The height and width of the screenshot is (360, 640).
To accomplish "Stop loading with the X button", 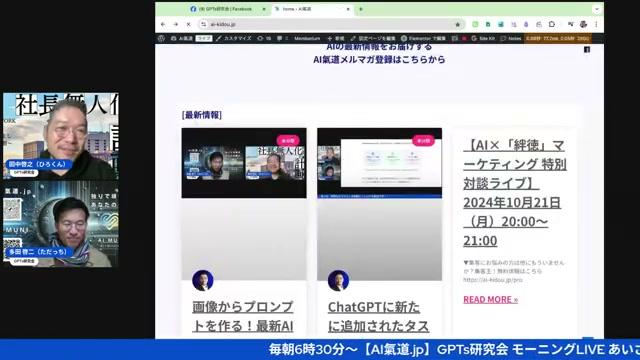I will [x=188, y=24].
